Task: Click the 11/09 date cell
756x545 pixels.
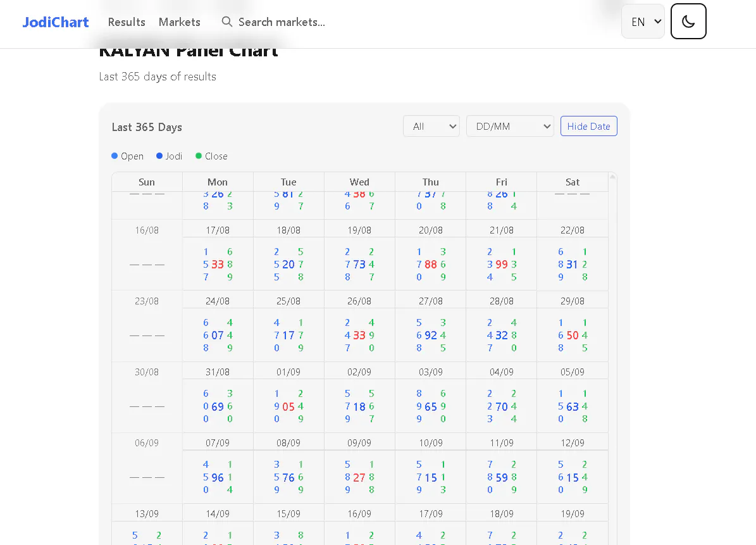Action: (502, 443)
